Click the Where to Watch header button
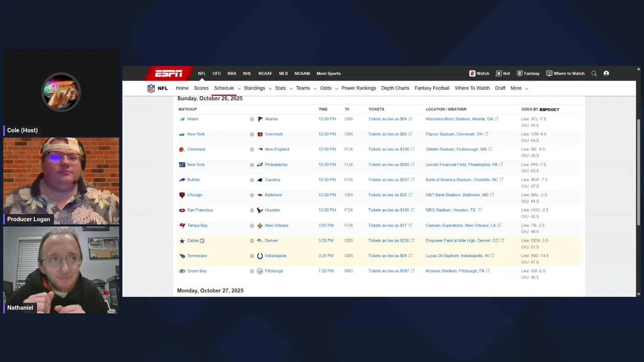This screenshot has height=362, width=644. tap(566, 73)
